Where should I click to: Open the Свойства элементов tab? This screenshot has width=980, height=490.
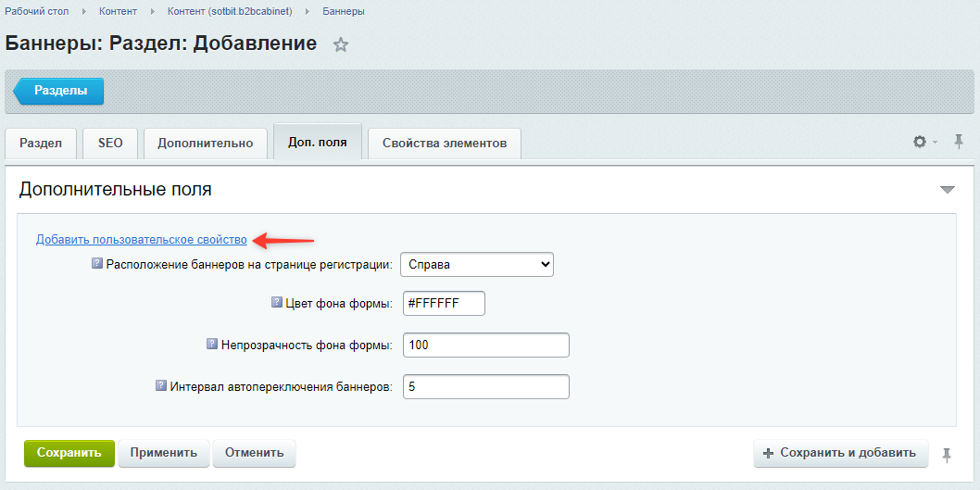coord(445,144)
